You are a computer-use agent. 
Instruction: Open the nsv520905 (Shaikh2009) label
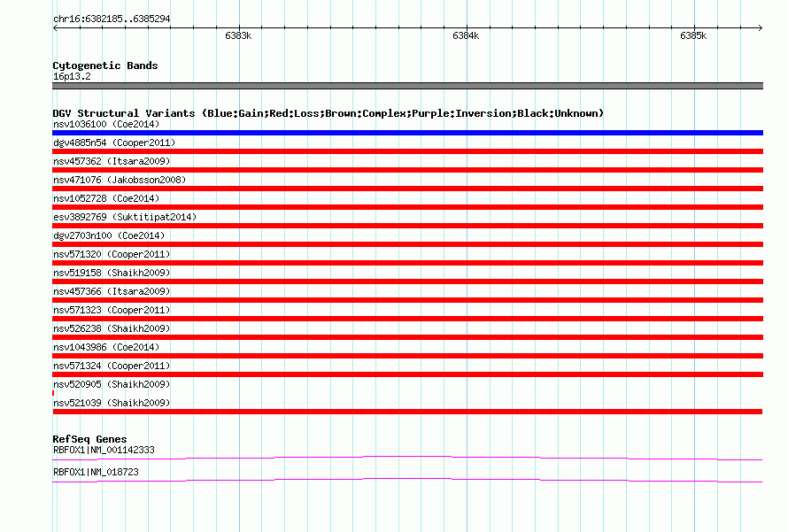112,384
